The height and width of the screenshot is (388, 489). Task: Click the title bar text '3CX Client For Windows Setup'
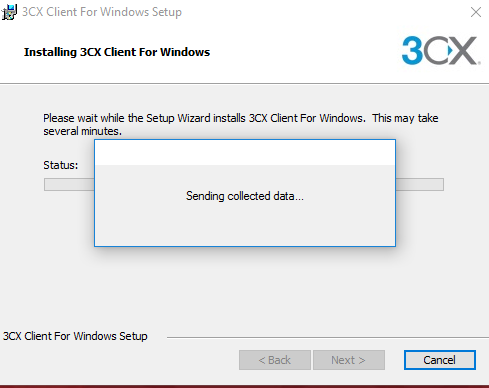(102, 12)
